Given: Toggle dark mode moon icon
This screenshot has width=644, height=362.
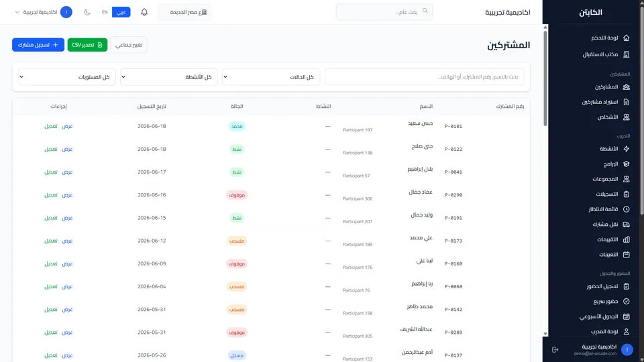Looking at the screenshot, I should [87, 12].
